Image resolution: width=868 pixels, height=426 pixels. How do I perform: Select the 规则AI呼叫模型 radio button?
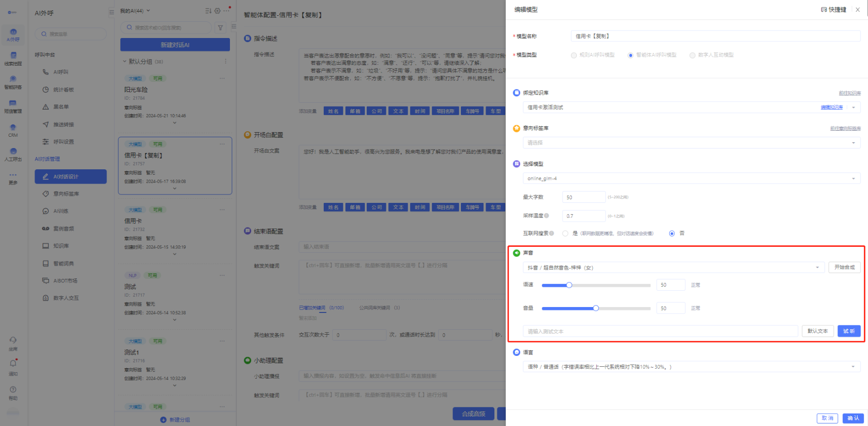point(574,55)
